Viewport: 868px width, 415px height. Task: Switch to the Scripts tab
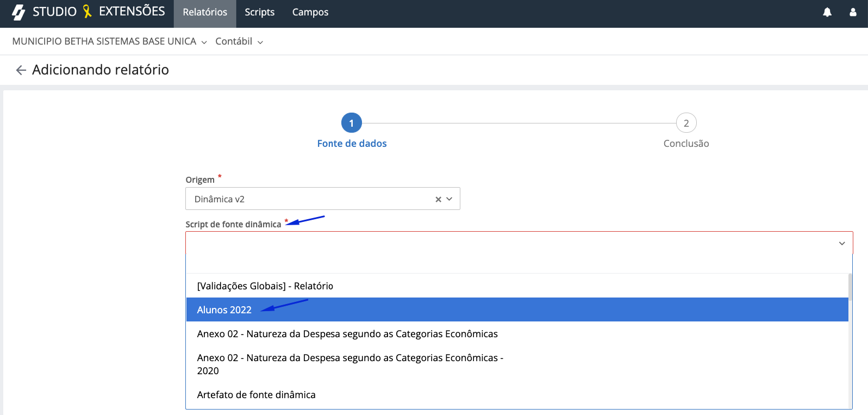coord(259,14)
